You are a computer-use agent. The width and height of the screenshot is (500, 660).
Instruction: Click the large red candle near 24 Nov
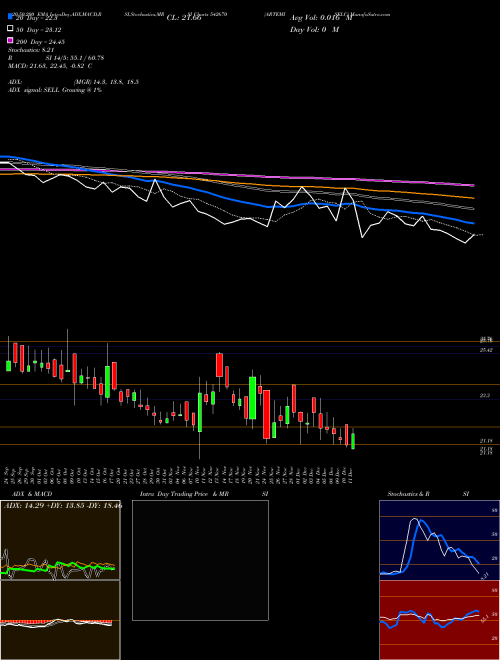(x=266, y=415)
